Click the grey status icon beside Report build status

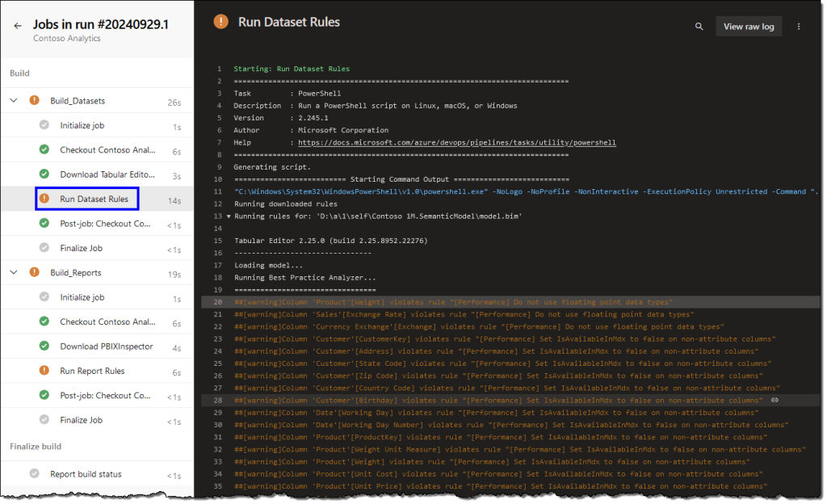point(34,474)
